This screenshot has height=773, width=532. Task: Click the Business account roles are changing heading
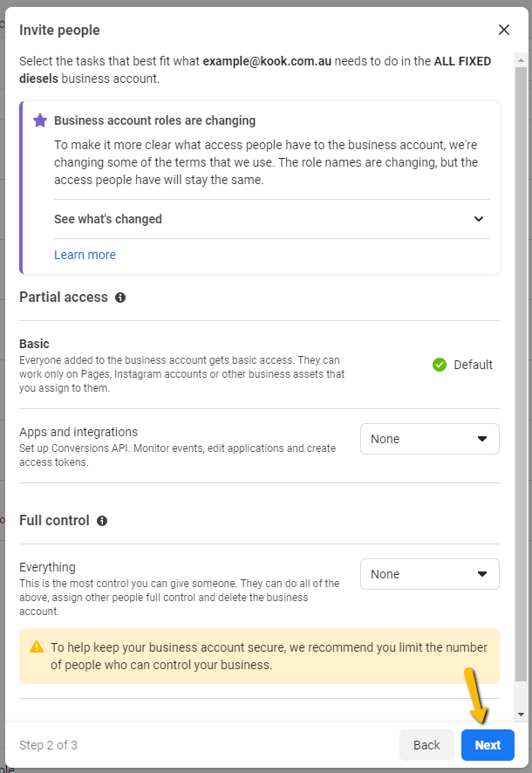tap(154, 120)
